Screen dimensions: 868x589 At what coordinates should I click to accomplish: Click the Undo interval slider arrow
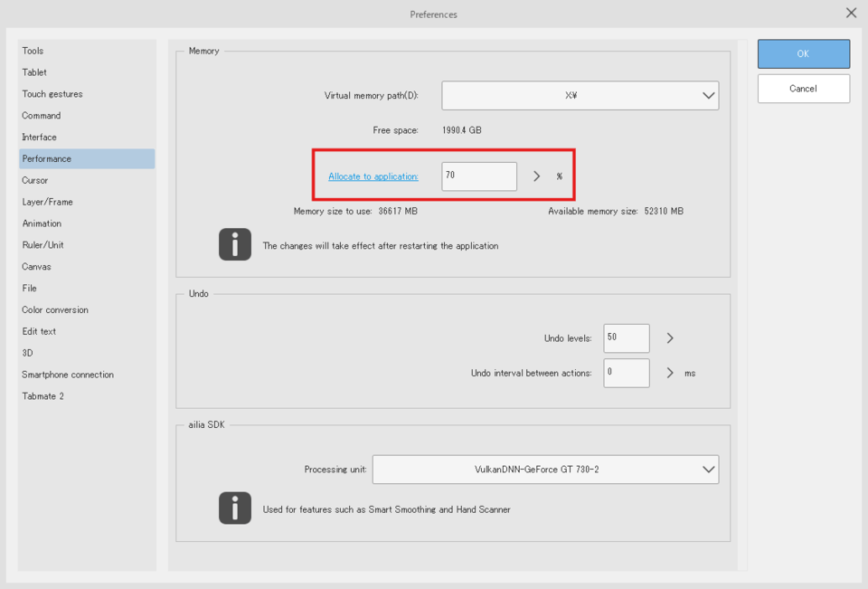pyautogui.click(x=667, y=372)
